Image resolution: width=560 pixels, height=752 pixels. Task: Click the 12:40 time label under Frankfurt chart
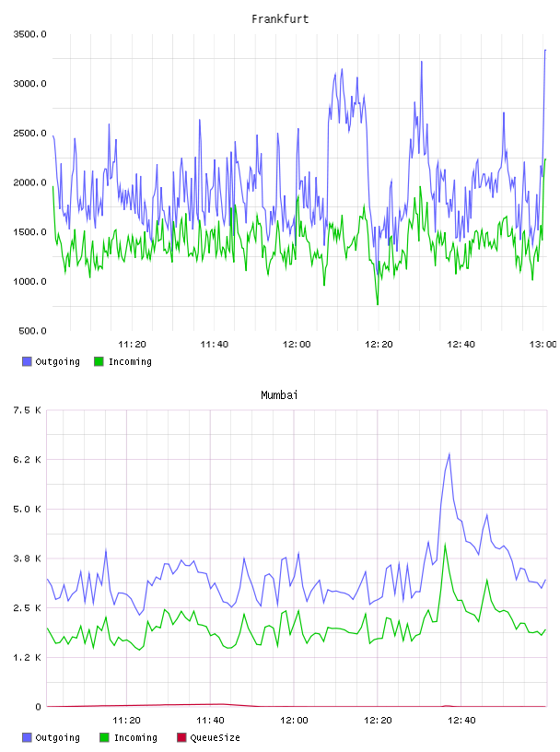click(x=461, y=344)
